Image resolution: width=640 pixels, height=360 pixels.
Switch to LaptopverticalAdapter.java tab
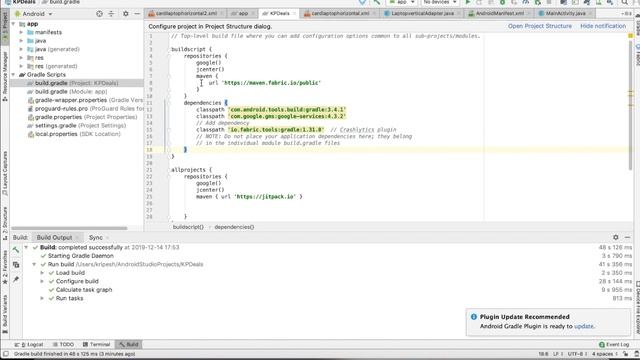(x=422, y=13)
